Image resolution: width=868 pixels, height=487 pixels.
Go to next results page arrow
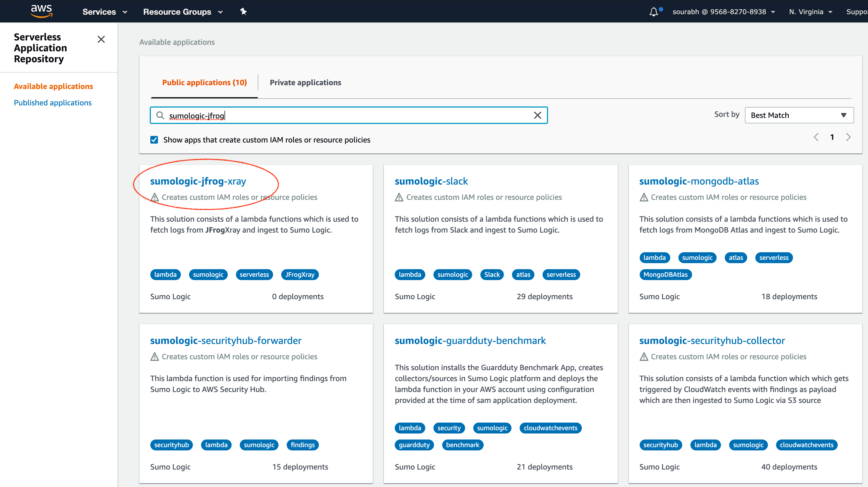coord(848,137)
